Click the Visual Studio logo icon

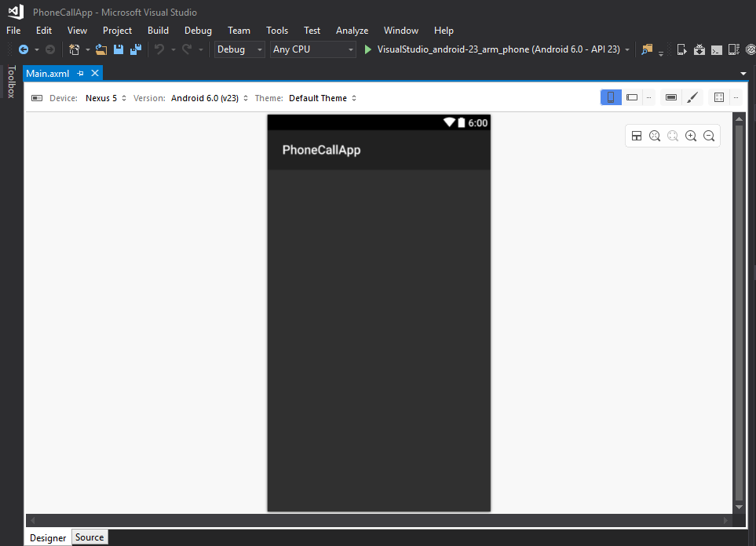click(x=16, y=12)
